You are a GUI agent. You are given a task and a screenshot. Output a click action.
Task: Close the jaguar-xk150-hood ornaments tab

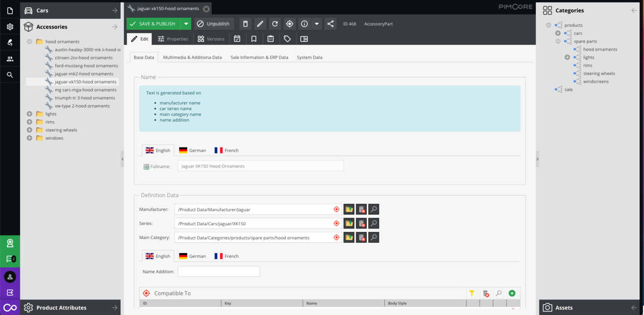pos(206,9)
